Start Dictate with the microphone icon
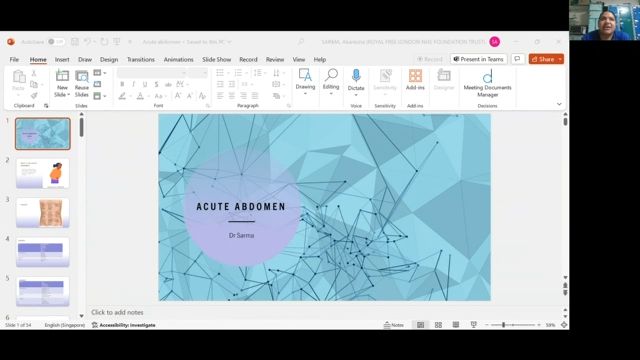640x360 pixels. pos(356,76)
